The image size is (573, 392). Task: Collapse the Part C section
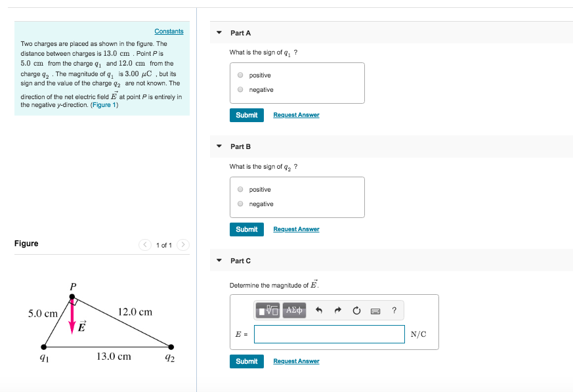click(219, 261)
